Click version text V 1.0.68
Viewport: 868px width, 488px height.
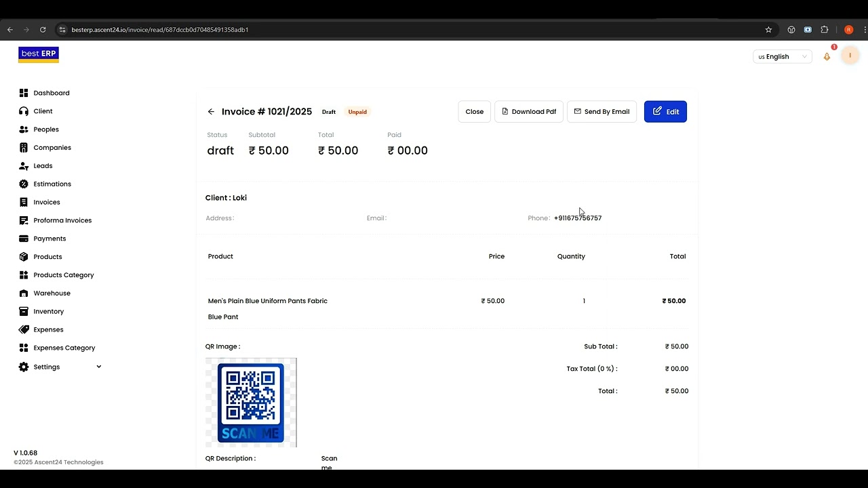26,453
